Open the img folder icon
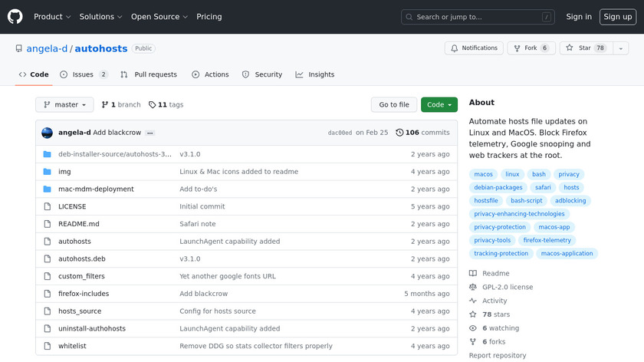 (x=47, y=172)
